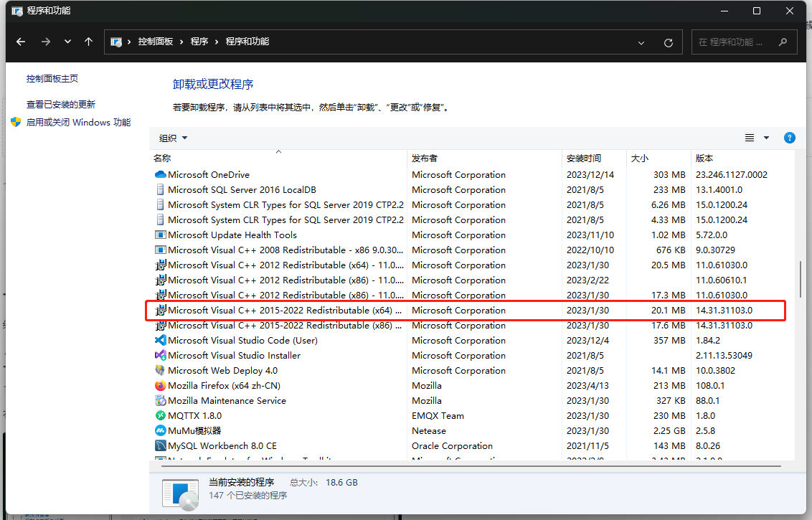Expand the address bar history dropdown
The height and width of the screenshot is (520, 812).
coord(641,42)
